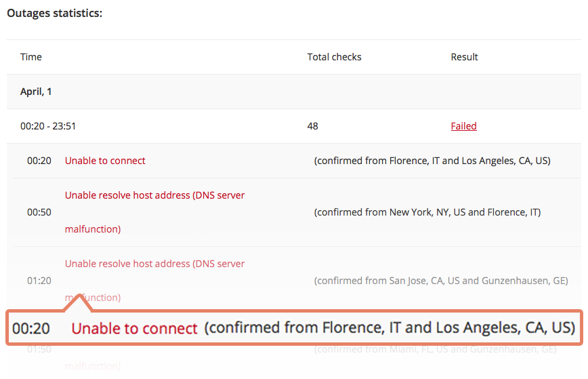Screen dimensions: 588x379
Task: Click the New York and Florence confirmation text
Action: 427,212
